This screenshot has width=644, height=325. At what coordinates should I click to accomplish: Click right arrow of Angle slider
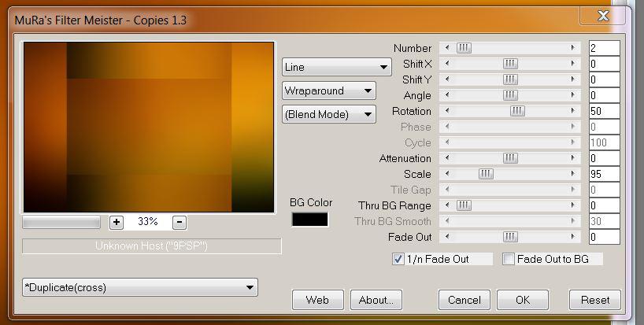click(x=572, y=95)
